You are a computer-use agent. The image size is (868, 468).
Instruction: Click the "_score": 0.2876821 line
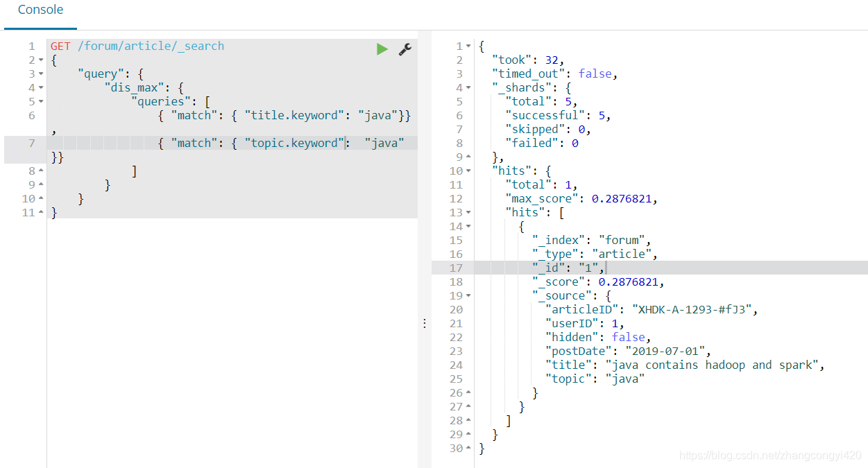pyautogui.click(x=598, y=281)
